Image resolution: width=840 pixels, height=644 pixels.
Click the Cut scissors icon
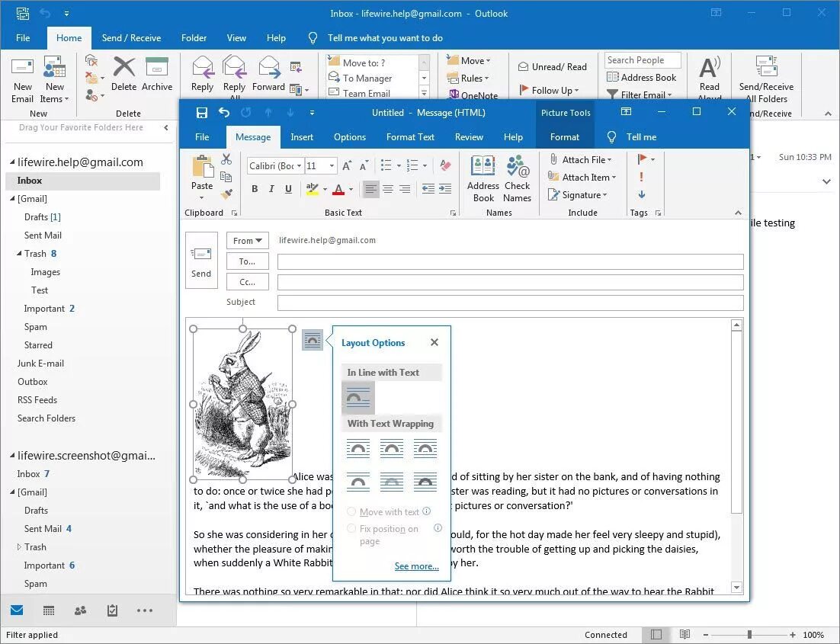(226, 159)
